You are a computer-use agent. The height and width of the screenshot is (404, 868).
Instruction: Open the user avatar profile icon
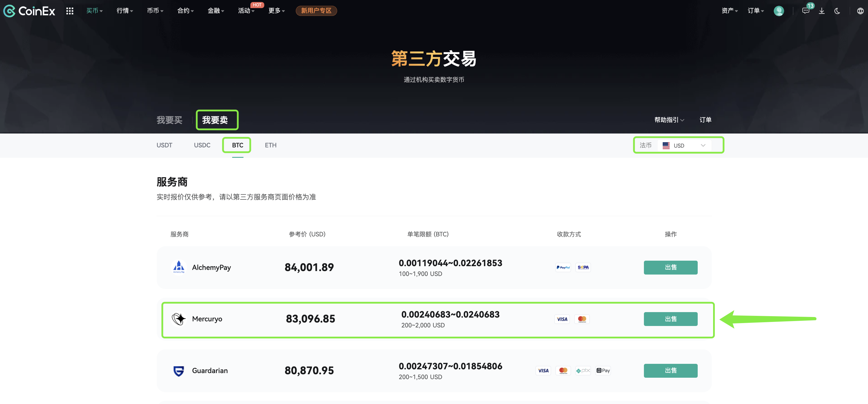778,11
